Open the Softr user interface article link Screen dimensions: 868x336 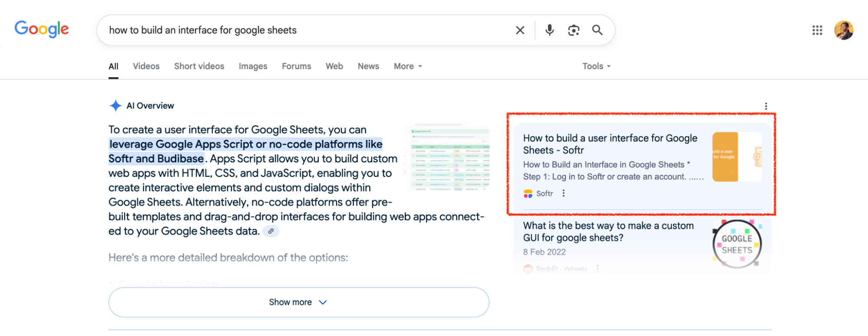pyautogui.click(x=610, y=144)
